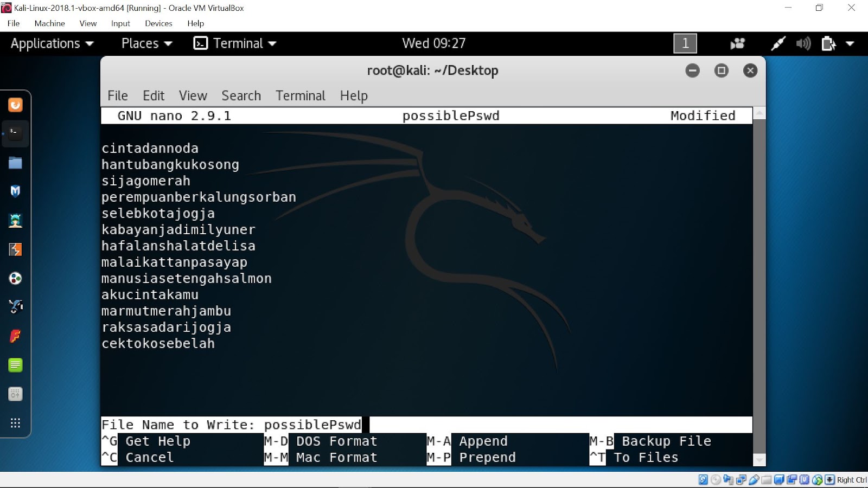Click VirtualBox hard disk activity status icon
Image resolution: width=868 pixels, height=488 pixels.
coord(703,479)
